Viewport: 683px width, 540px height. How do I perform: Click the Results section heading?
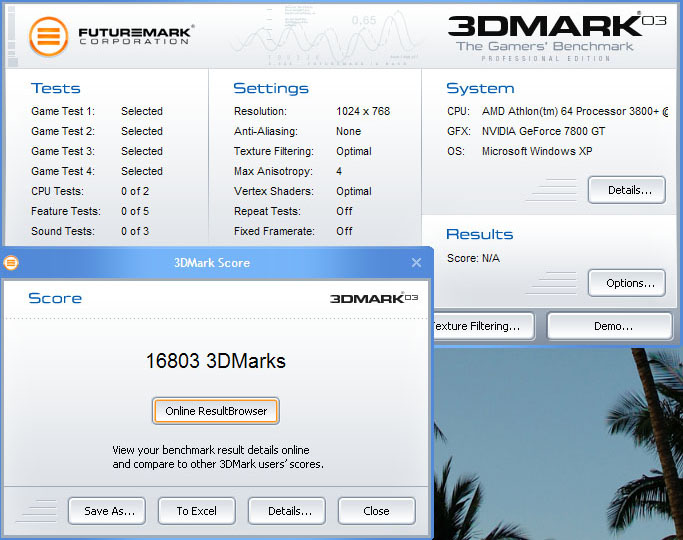point(480,234)
